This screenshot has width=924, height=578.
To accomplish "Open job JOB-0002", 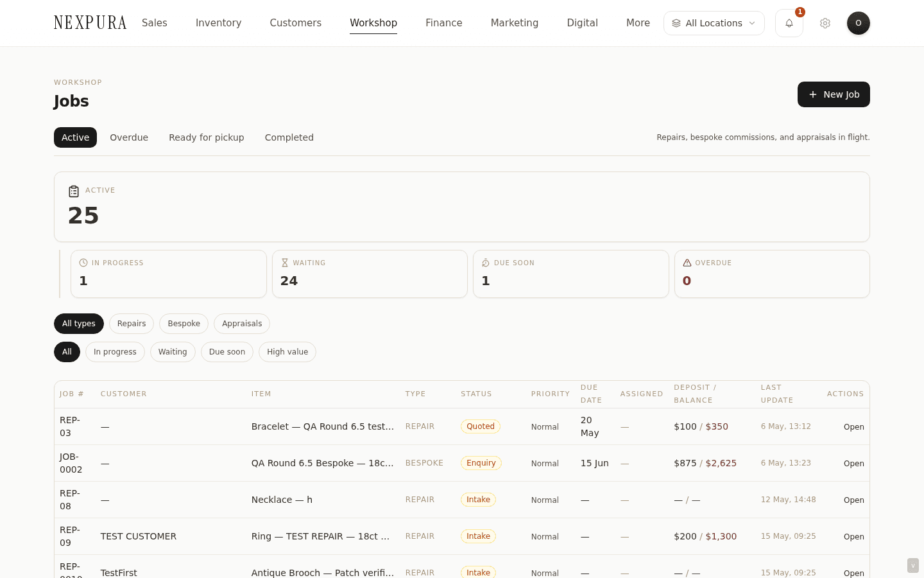I will [853, 464].
